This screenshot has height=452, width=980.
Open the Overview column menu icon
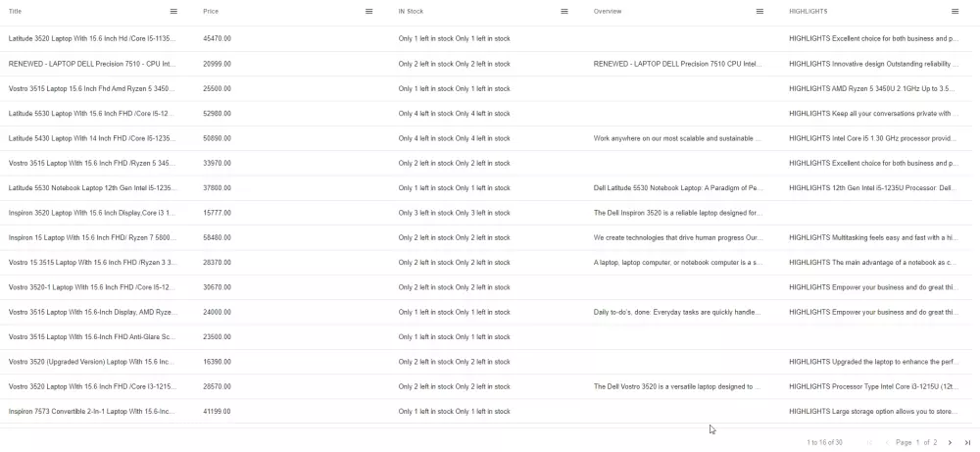tap(759, 11)
